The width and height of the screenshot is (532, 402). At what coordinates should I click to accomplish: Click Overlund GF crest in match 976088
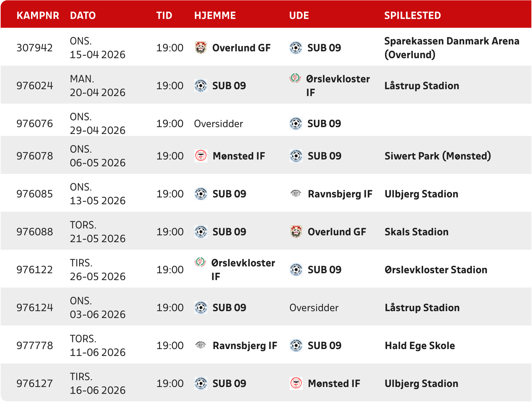click(x=296, y=232)
